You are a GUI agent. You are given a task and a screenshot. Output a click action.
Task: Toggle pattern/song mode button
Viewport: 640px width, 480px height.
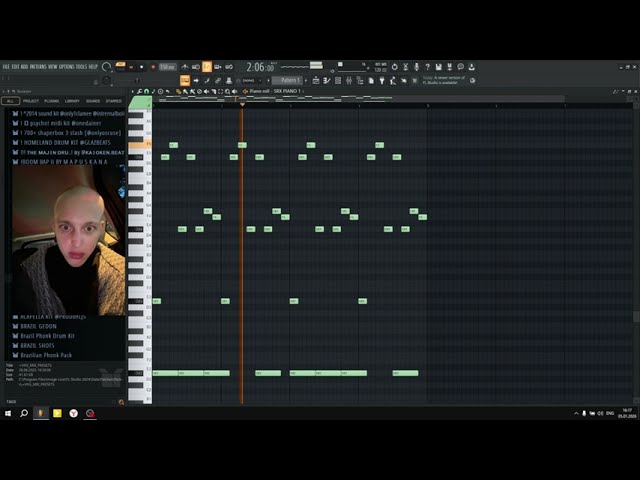[x=120, y=67]
